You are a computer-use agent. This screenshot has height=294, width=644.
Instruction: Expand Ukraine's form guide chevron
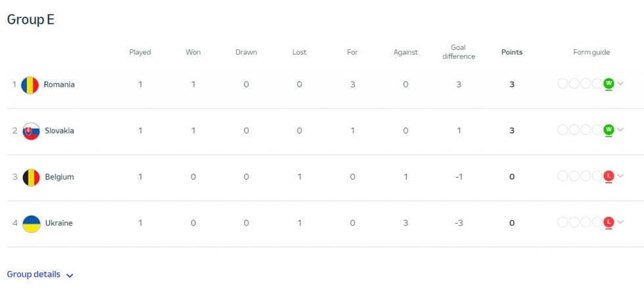pyautogui.click(x=620, y=222)
